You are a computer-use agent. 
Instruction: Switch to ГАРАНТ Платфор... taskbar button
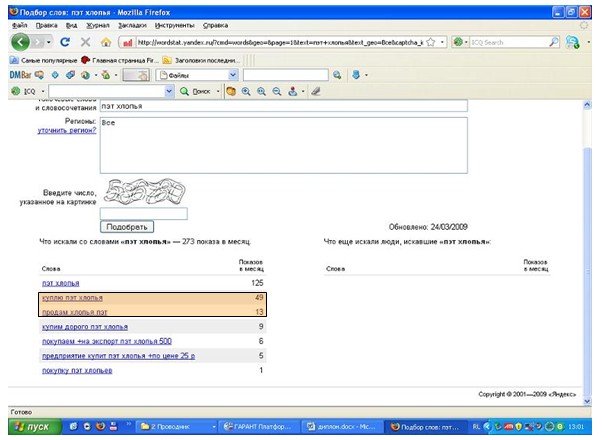[259, 427]
